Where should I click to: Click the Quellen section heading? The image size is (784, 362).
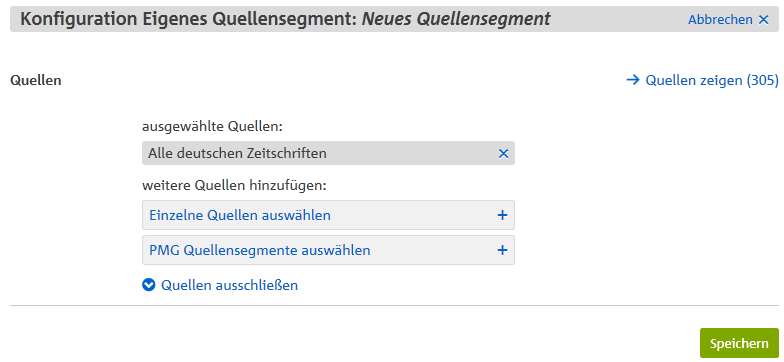pyautogui.click(x=36, y=80)
